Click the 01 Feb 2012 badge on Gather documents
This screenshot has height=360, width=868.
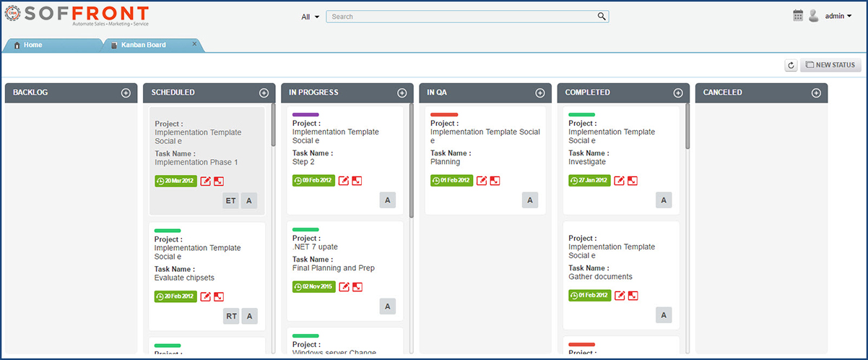tap(589, 295)
